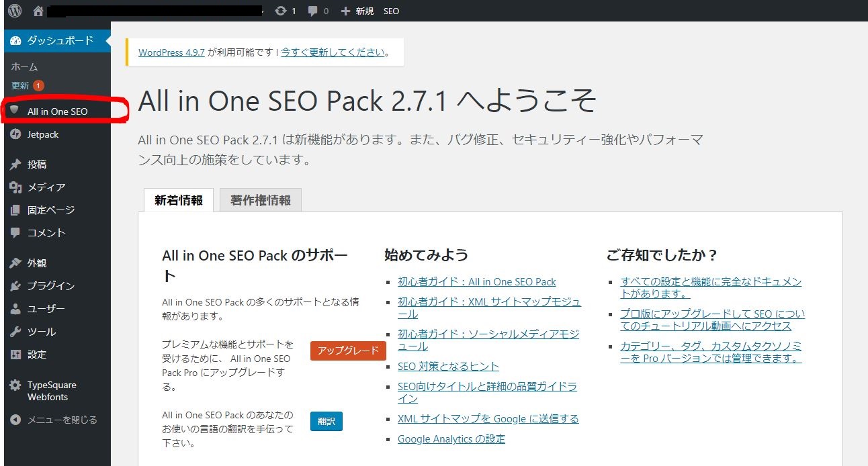Image resolution: width=868 pixels, height=466 pixels.
Task: Click the コメント bubble icon in sidebar
Action: click(x=15, y=233)
